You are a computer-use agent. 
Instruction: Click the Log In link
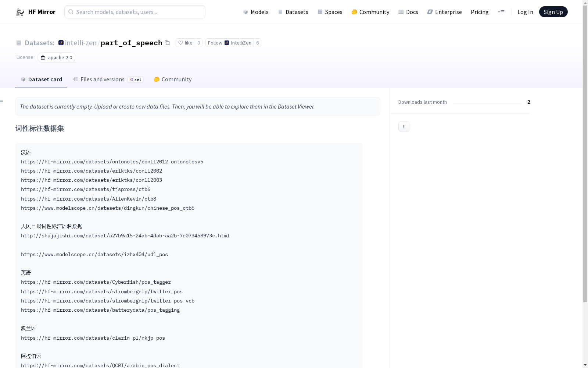(525, 12)
